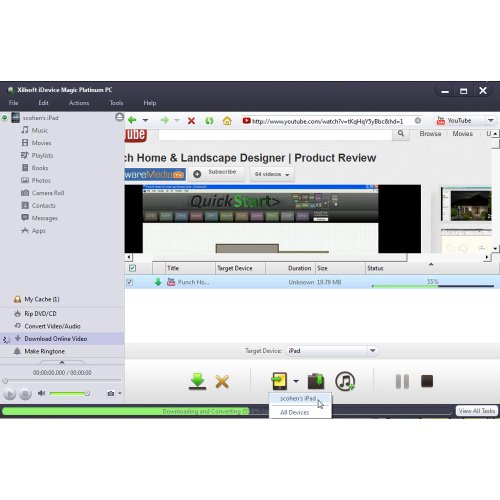
Task: Pause the current download task
Action: click(x=402, y=381)
